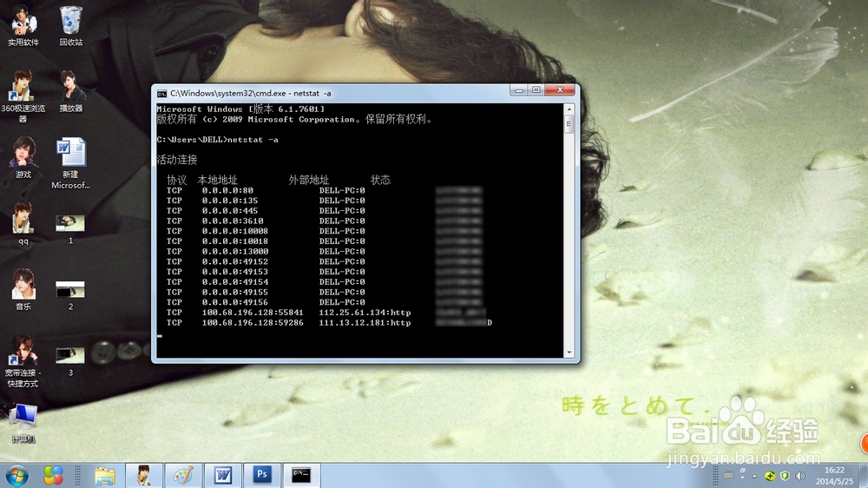Click foreign address 111.13.12.181:http
Viewport: 868px width, 488px height.
(365, 322)
